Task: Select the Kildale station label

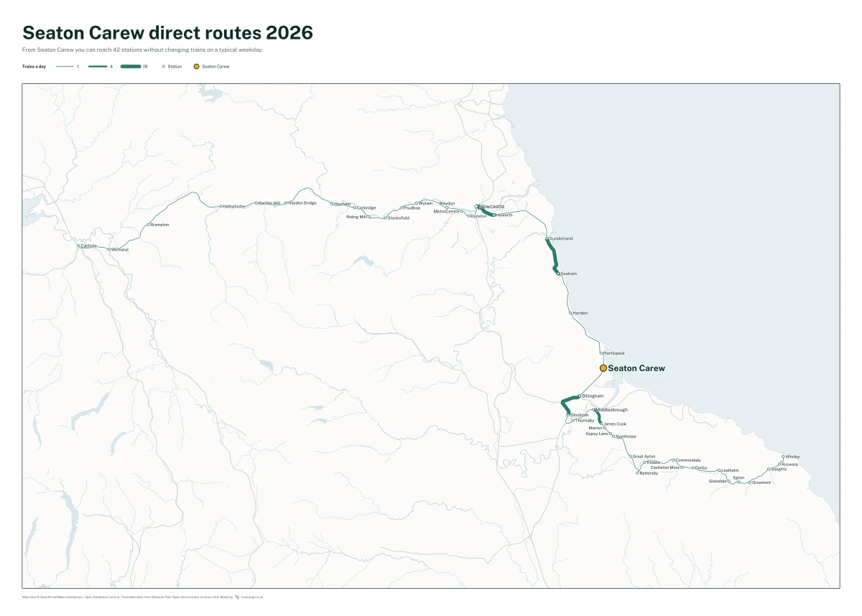Action: tap(653, 462)
